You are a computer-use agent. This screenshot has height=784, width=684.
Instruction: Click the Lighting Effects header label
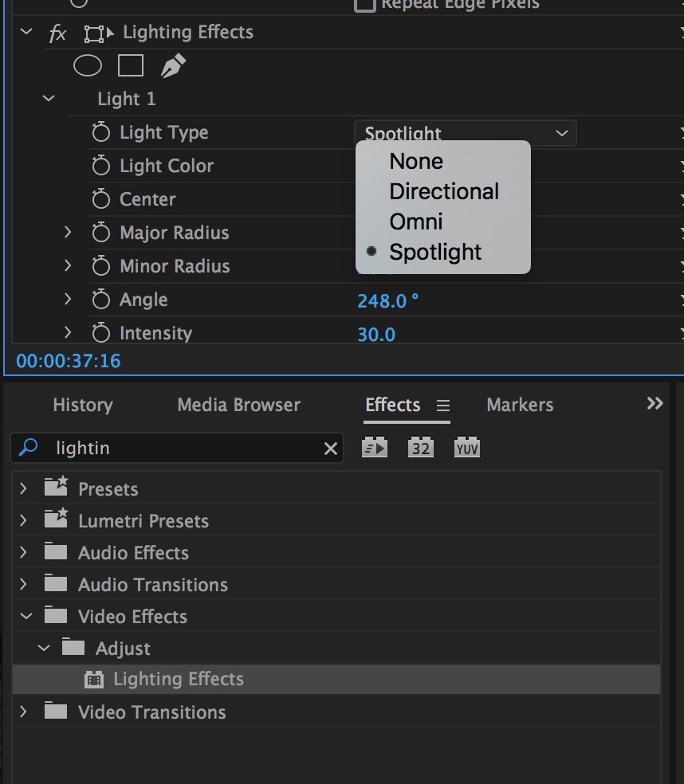click(188, 33)
